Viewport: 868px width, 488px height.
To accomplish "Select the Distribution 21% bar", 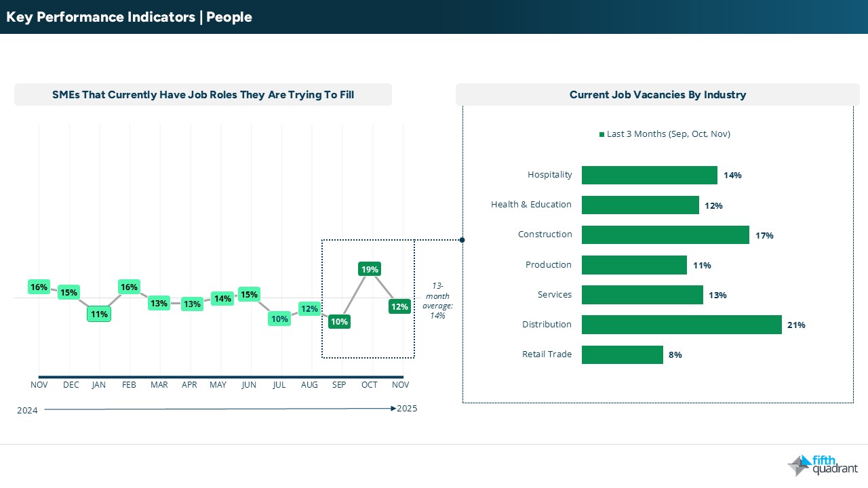I will [x=681, y=325].
